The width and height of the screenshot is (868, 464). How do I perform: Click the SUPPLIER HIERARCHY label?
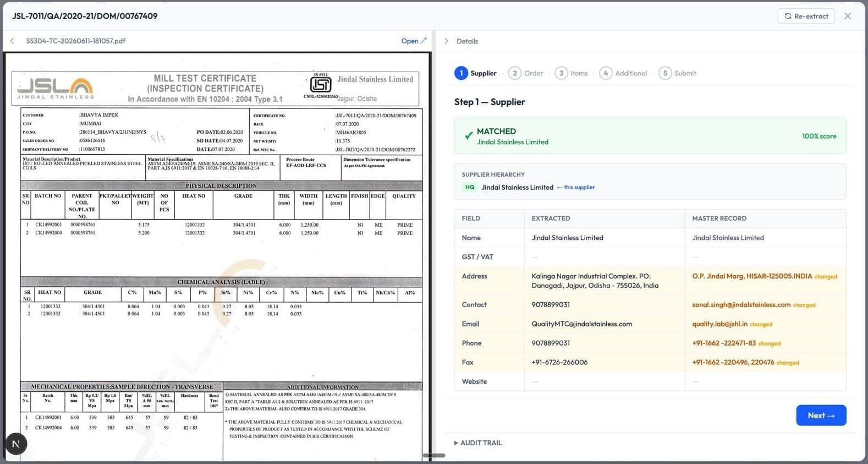(493, 174)
